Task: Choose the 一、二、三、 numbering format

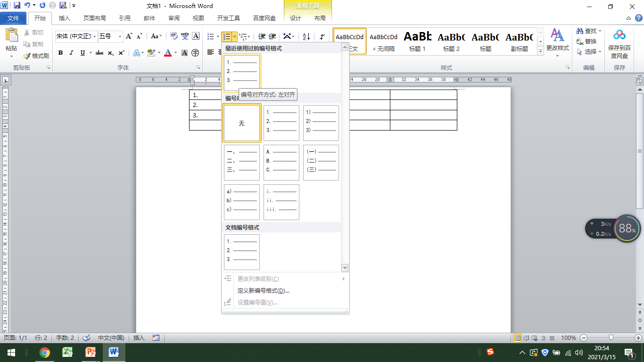Action: point(242,163)
